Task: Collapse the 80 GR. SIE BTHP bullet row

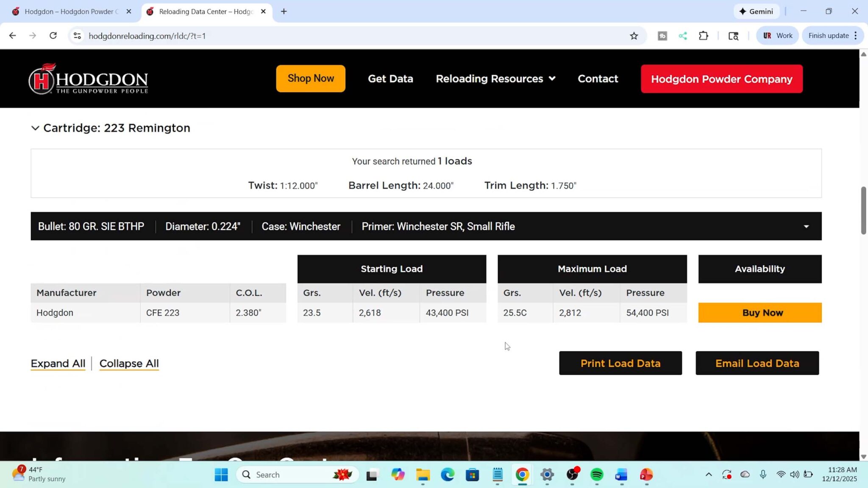Action: pyautogui.click(x=806, y=227)
